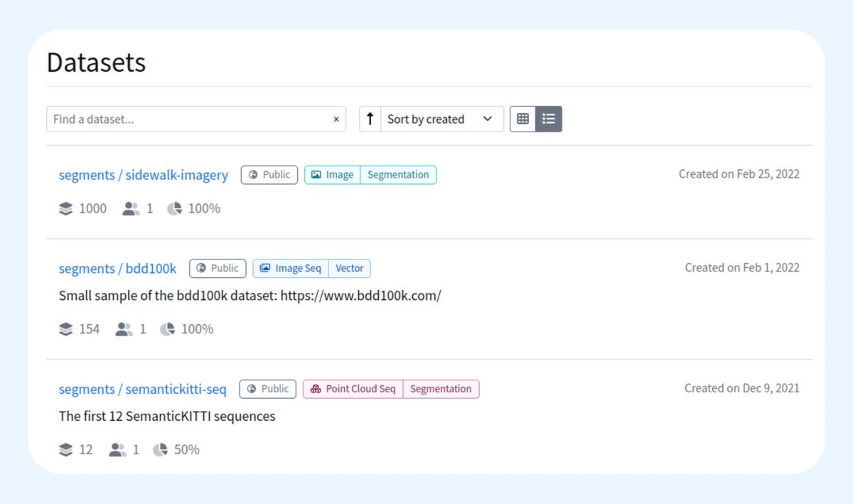This screenshot has height=504, width=853.
Task: Click 'The first 12 SemanticKITTI sequences' text
Action: 167,416
